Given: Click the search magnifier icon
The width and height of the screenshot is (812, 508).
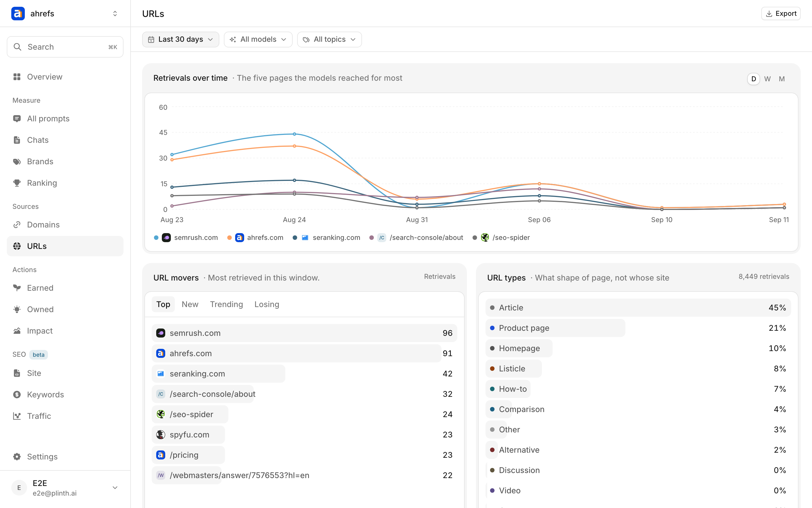Looking at the screenshot, I should tap(17, 47).
